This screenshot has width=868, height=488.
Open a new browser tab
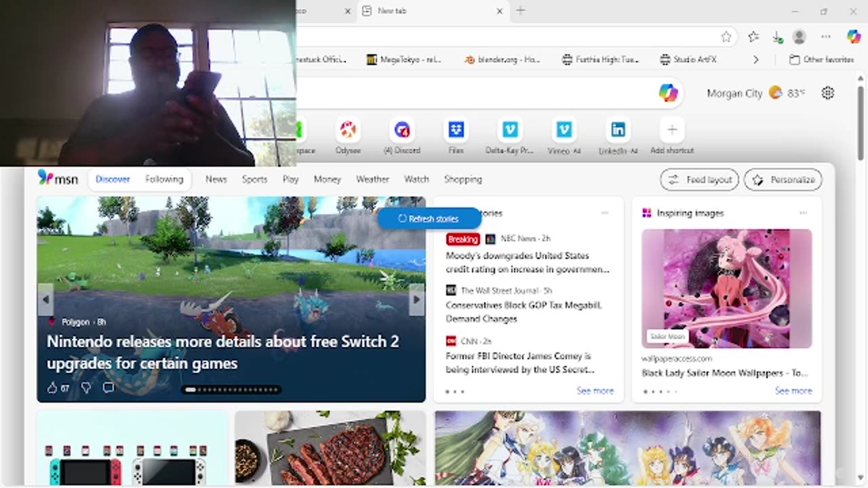coord(521,11)
